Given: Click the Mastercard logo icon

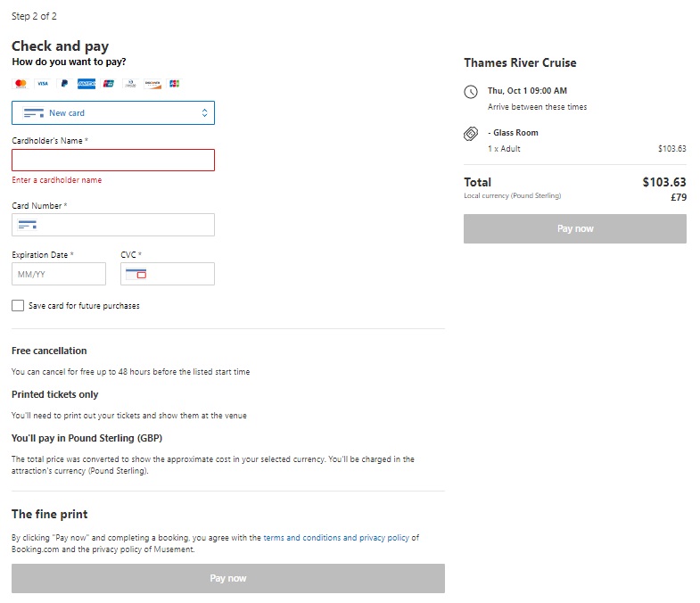Looking at the screenshot, I should pos(21,84).
